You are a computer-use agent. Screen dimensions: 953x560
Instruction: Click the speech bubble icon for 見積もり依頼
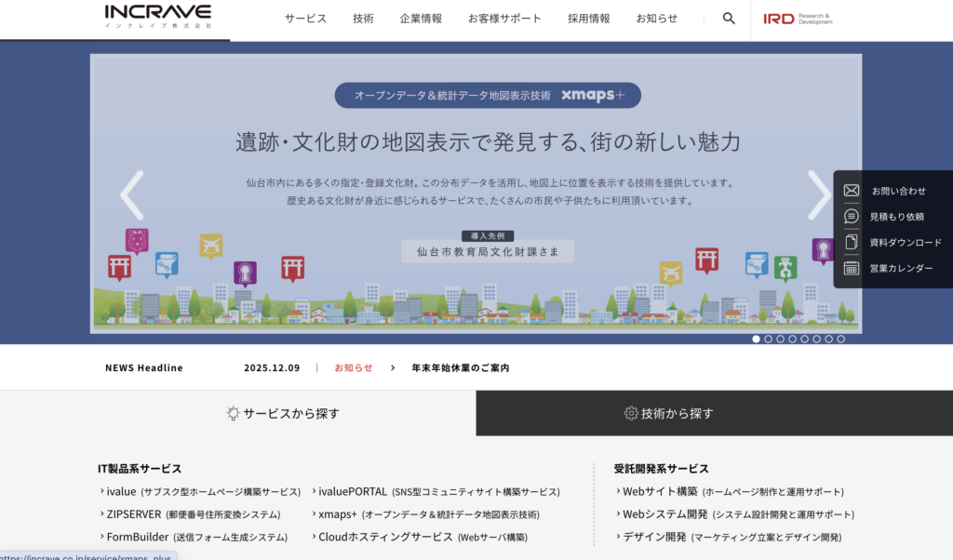coord(851,216)
